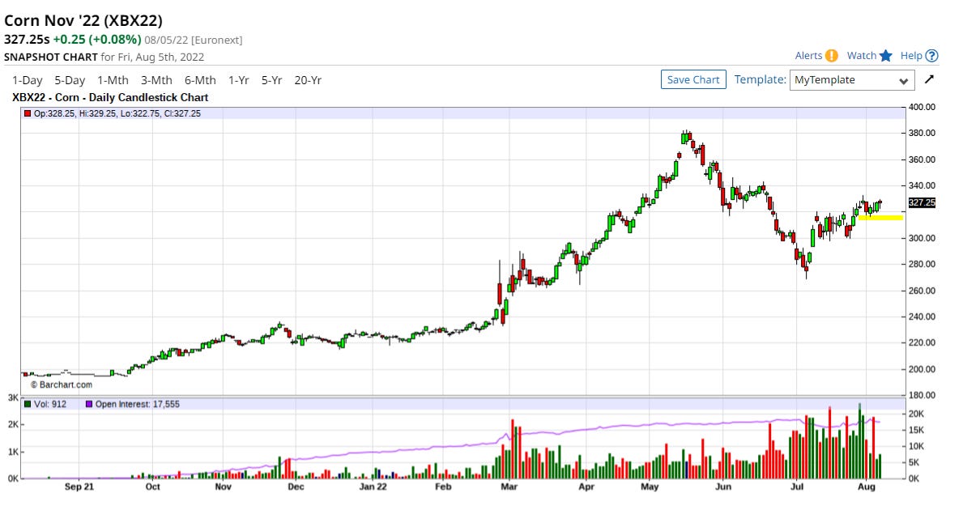
Task: Select the 5-Day time range
Action: 70,80
